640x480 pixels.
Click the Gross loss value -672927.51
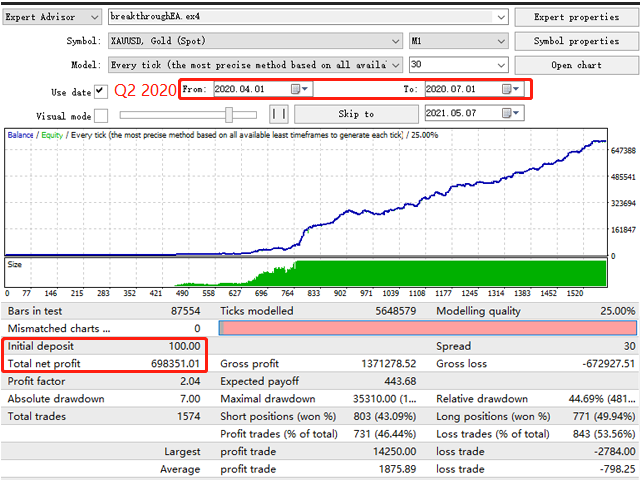[x=609, y=364]
